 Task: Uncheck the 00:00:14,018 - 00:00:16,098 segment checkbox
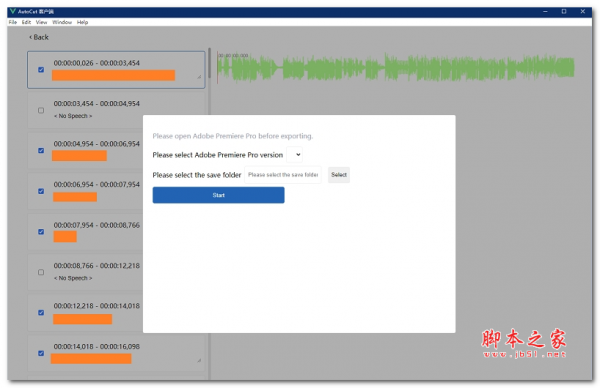pos(41,353)
